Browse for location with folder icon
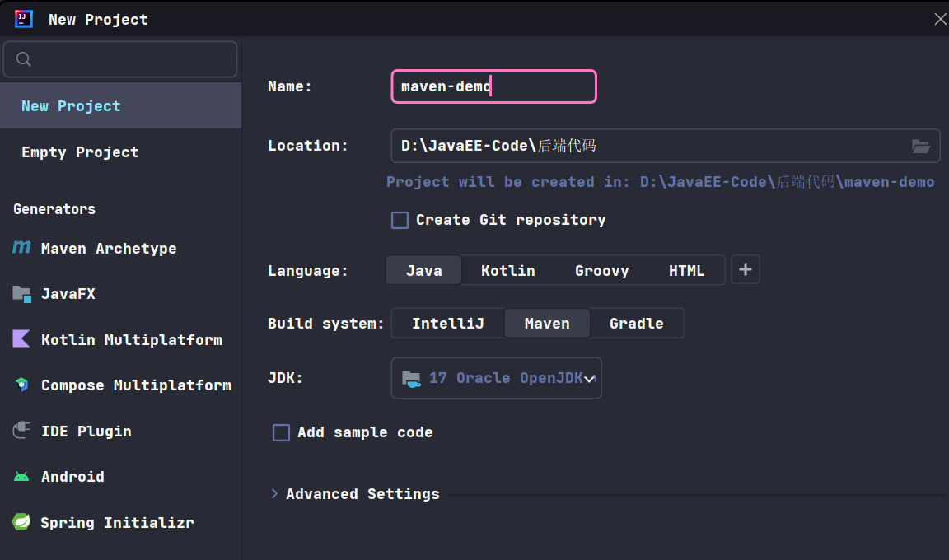The height and width of the screenshot is (560, 949). tap(920, 146)
